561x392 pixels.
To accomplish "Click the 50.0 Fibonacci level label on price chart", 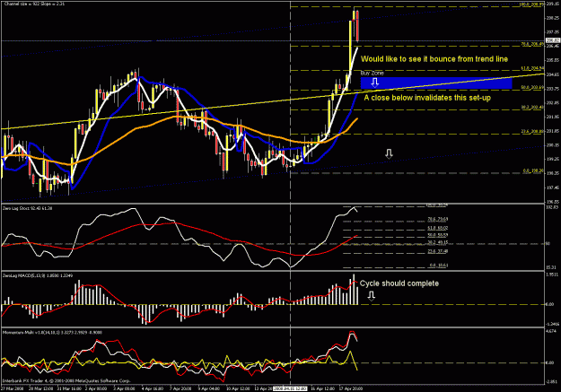I will click(532, 88).
